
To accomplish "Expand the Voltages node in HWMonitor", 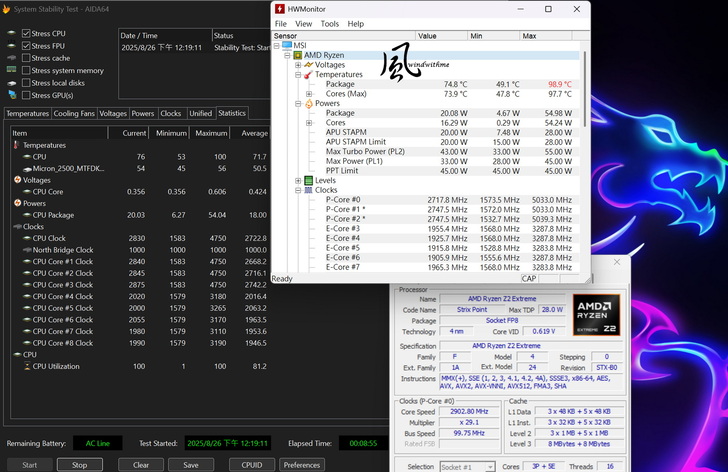I will pos(298,65).
